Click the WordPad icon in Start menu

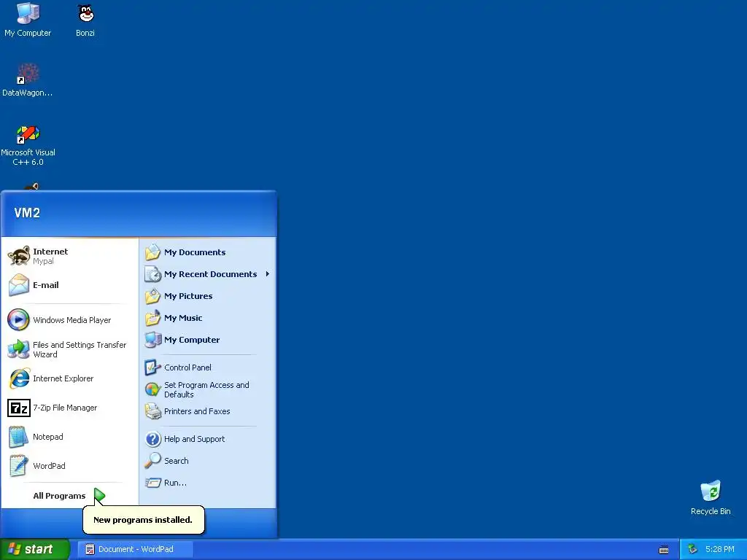(18, 466)
